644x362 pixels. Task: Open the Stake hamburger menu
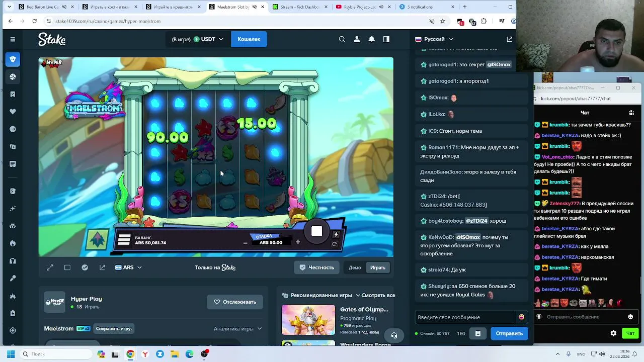coord(13,39)
